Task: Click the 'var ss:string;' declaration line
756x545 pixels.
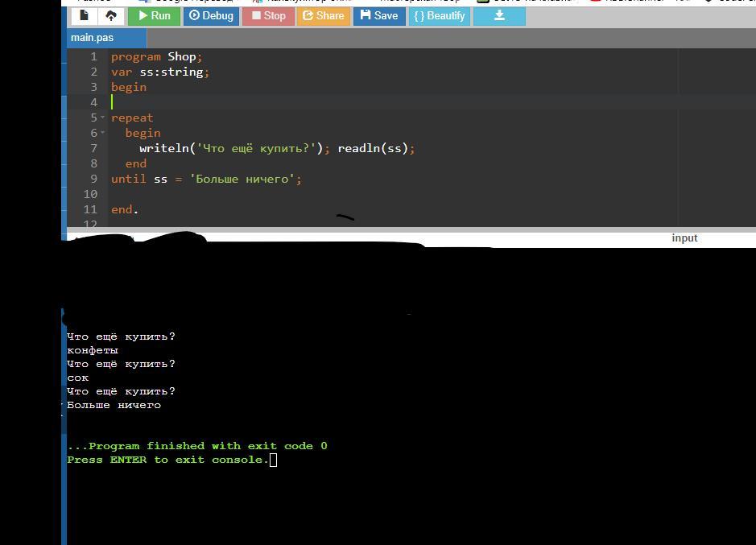Action: click(160, 72)
